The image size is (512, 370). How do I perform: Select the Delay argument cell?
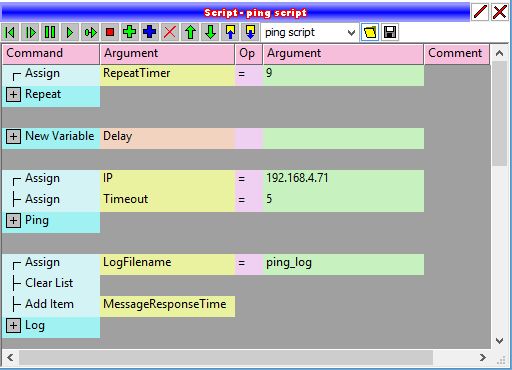pos(167,138)
